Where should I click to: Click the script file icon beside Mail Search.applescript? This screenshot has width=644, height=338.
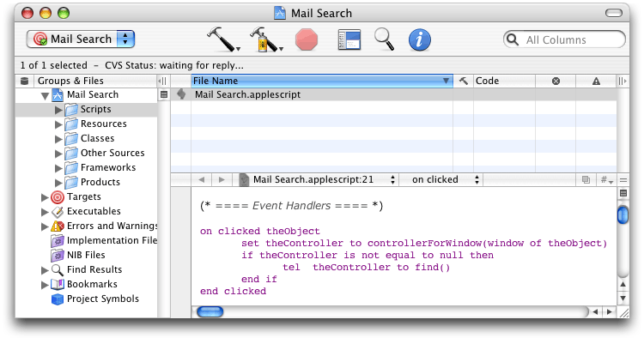pos(181,94)
